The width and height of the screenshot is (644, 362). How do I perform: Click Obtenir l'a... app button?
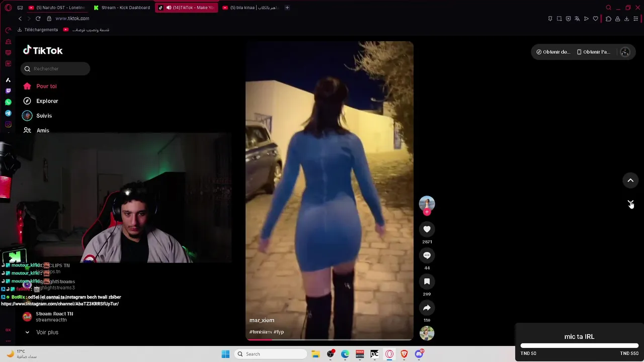[593, 52]
